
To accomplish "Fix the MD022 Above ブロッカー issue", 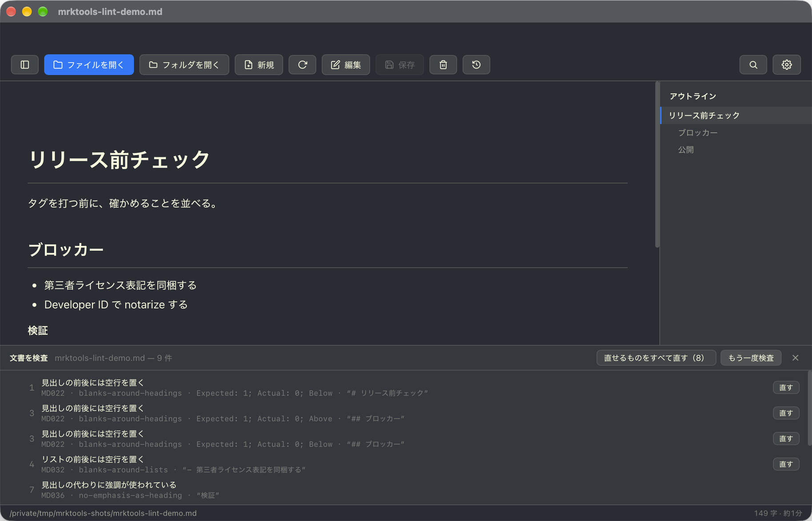I will (x=786, y=413).
